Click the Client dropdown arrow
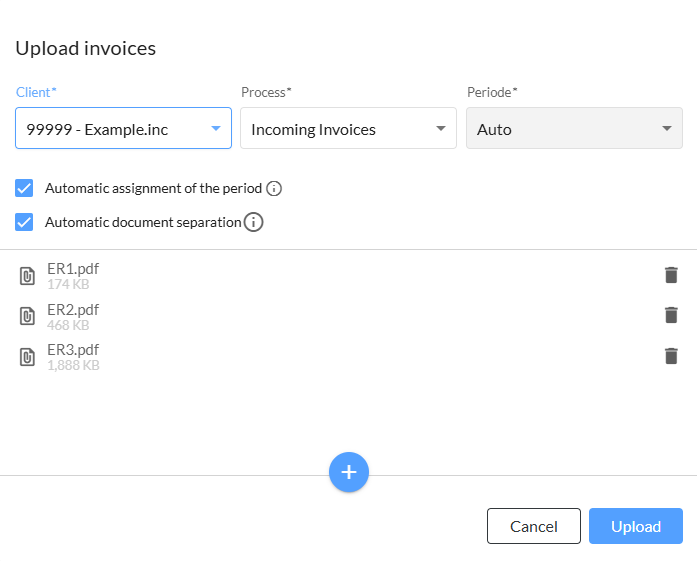Screen dimensions: 697x561 [x=216, y=128]
